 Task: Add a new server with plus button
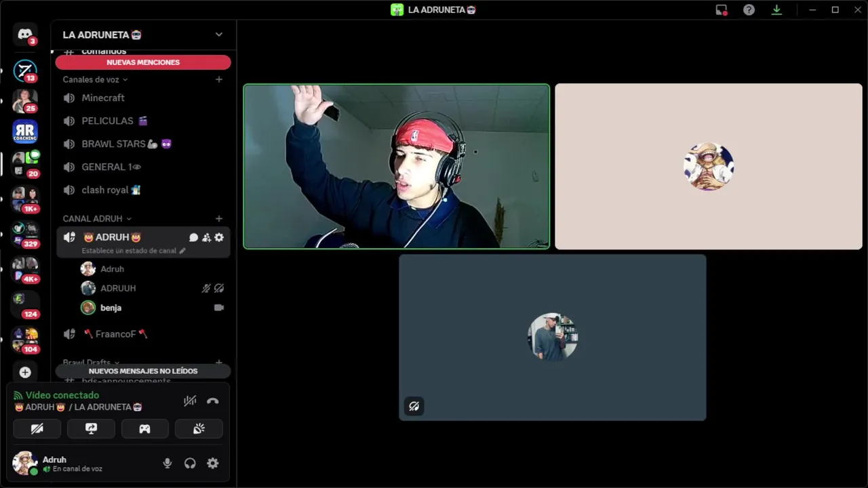pos(25,372)
